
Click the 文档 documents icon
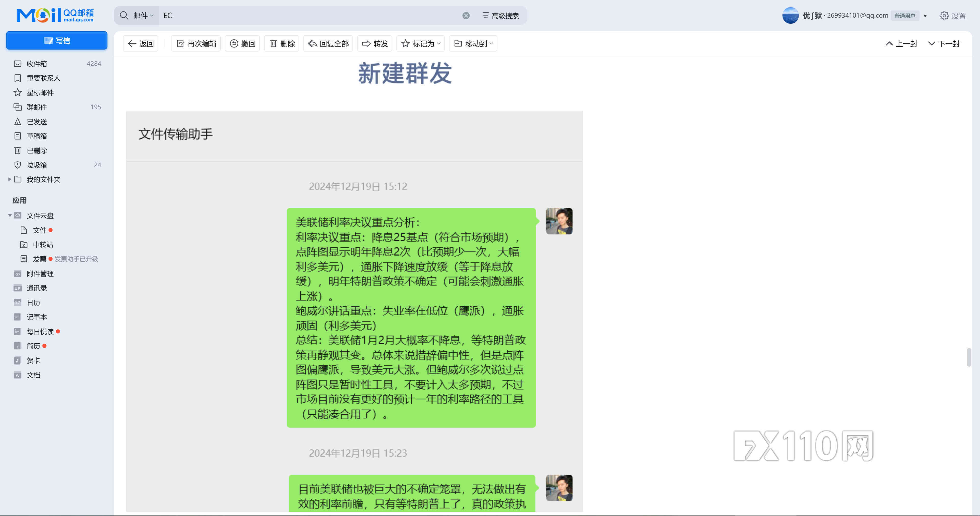click(x=18, y=375)
